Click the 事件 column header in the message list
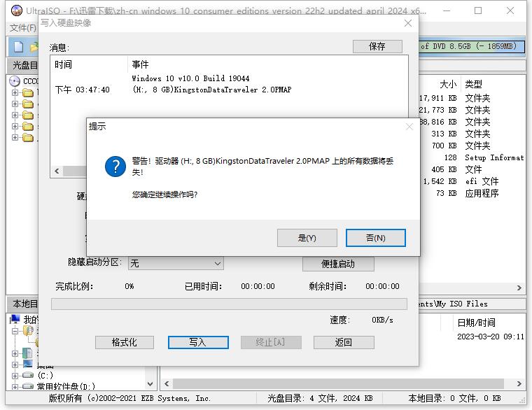Viewport: 532px width, 410px height. pyautogui.click(x=140, y=64)
